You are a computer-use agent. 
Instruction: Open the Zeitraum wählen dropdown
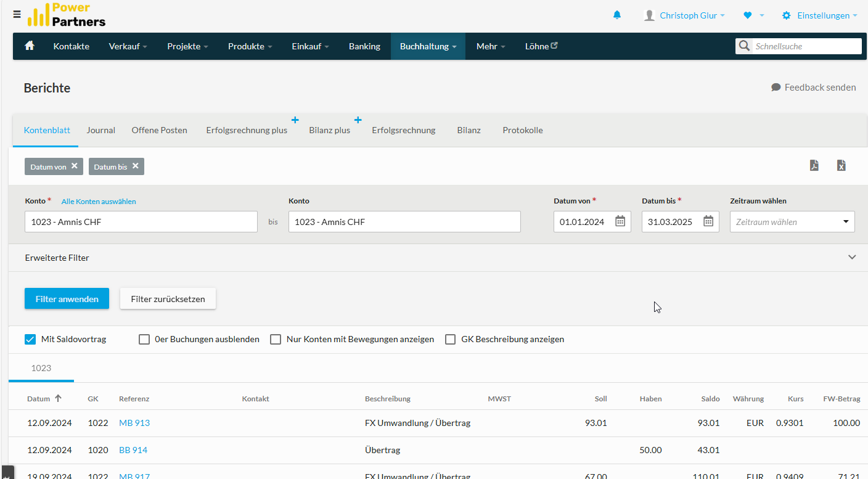tap(792, 222)
